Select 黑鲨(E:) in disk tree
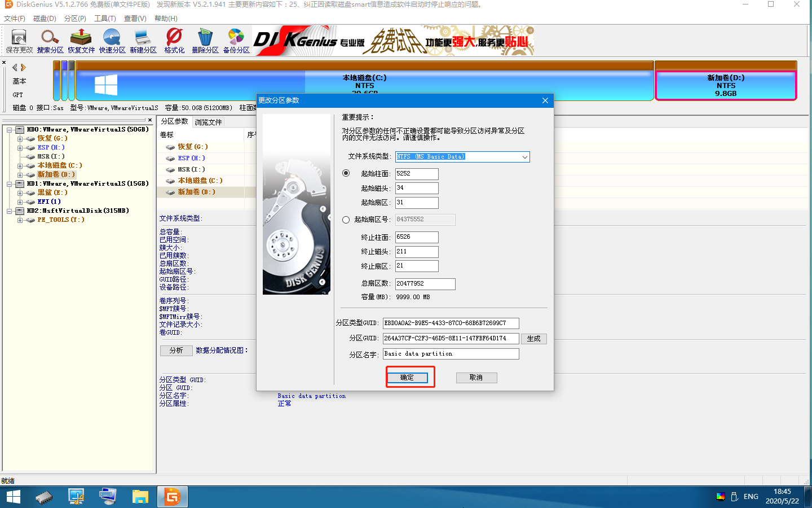 pos(52,192)
